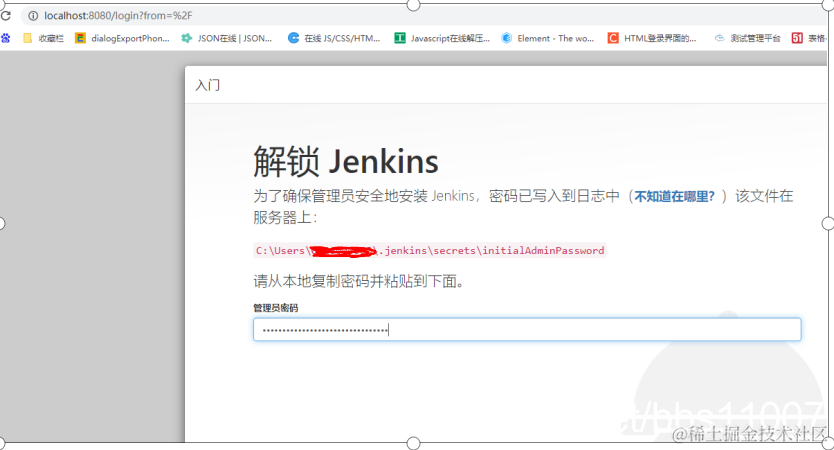The height and width of the screenshot is (450, 834).
Task: Click the 入门 header title
Action: [207, 85]
